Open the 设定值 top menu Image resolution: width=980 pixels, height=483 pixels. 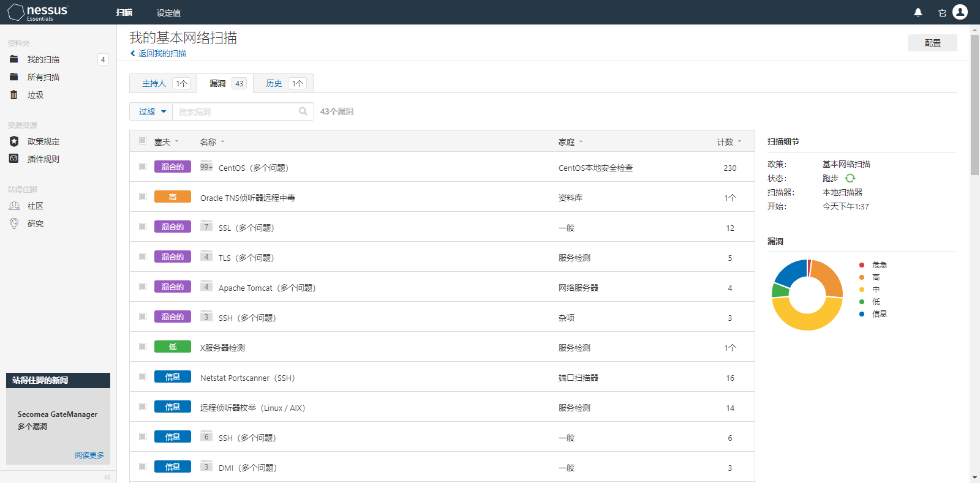[168, 13]
